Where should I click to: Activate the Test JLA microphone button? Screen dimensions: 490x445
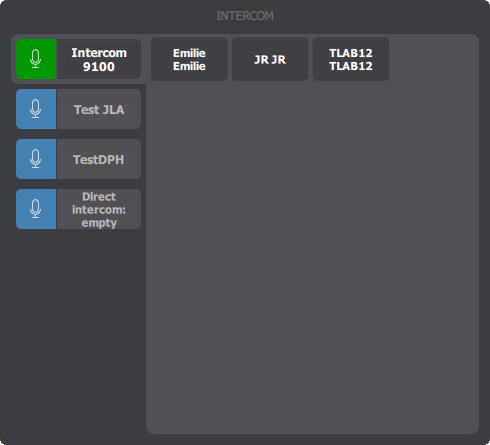click(36, 109)
